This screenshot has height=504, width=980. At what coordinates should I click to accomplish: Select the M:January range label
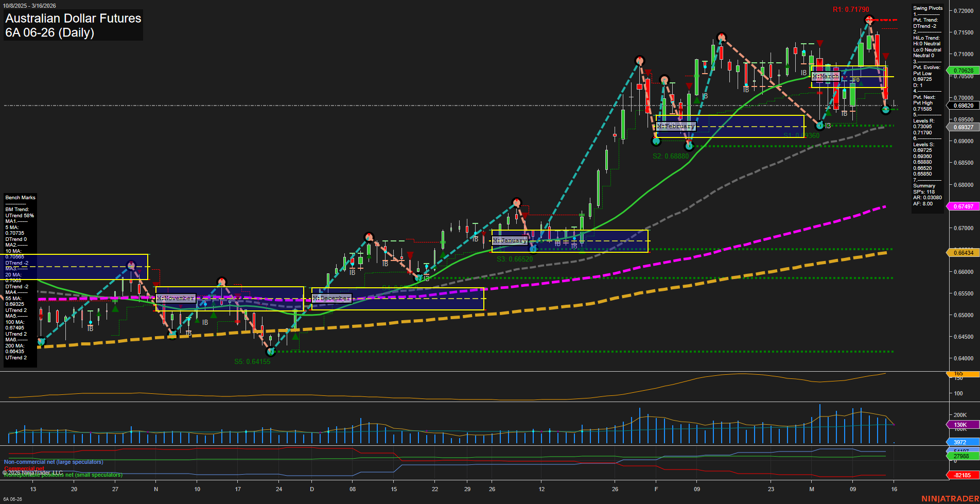pyautogui.click(x=510, y=240)
